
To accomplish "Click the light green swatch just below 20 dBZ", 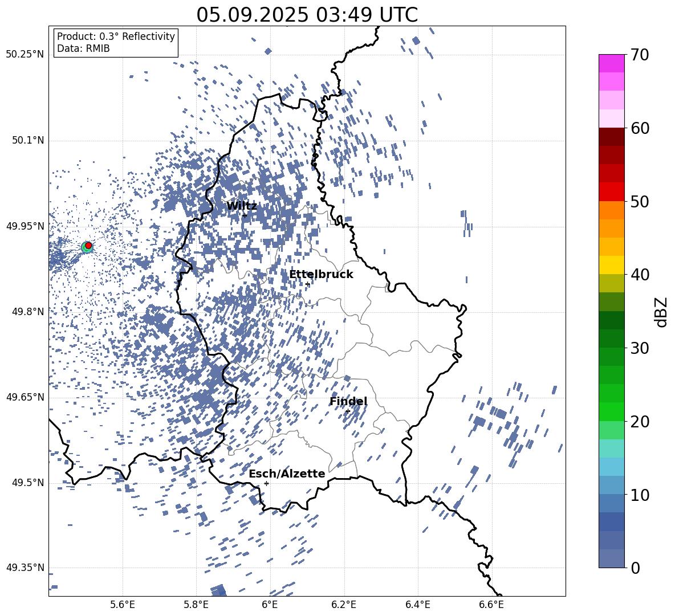I will coord(612,430).
